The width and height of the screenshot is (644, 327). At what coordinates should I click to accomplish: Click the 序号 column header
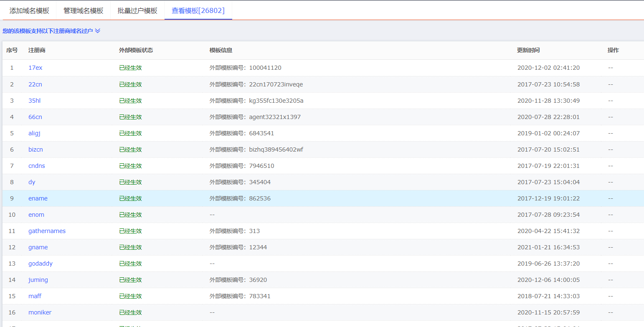click(x=12, y=50)
